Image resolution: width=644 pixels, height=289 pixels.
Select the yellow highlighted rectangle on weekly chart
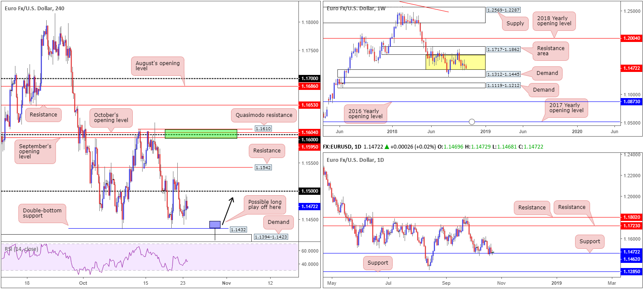tap(455, 62)
